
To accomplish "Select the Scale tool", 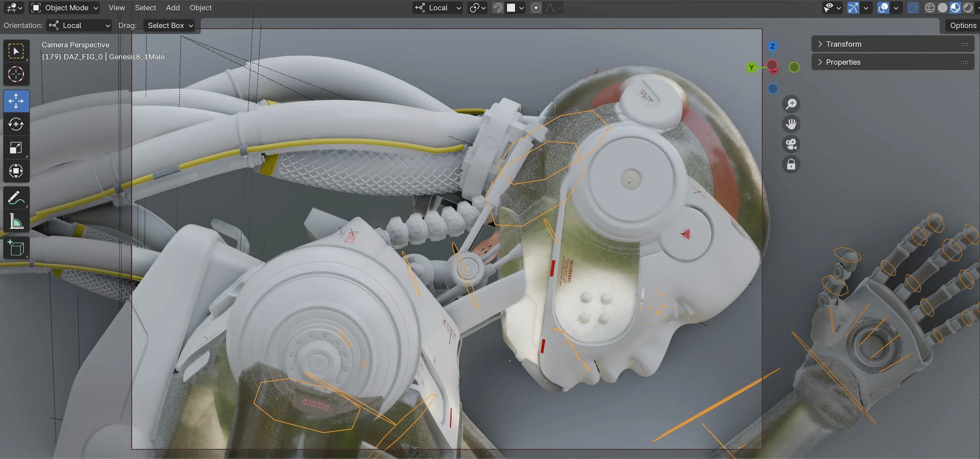I will [16, 148].
